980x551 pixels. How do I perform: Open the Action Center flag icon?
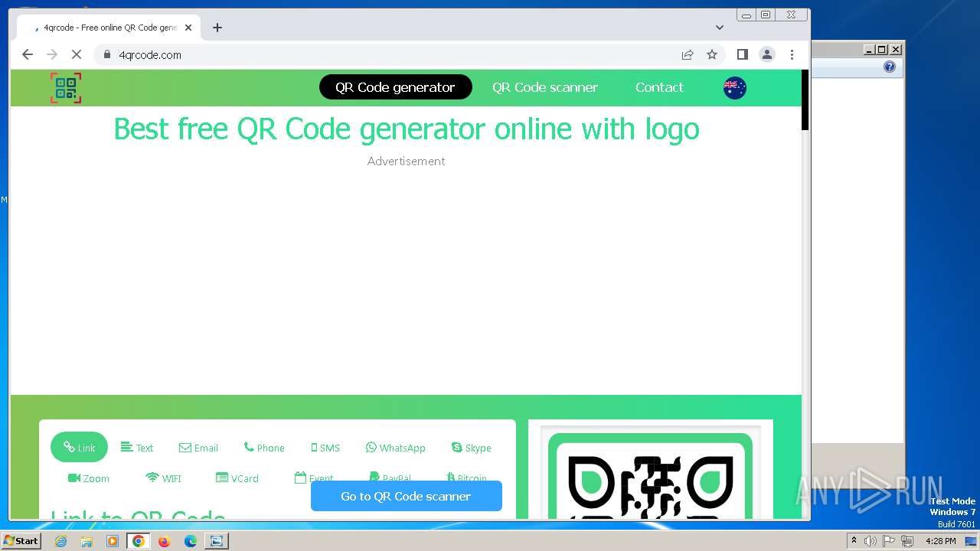pyautogui.click(x=889, y=541)
